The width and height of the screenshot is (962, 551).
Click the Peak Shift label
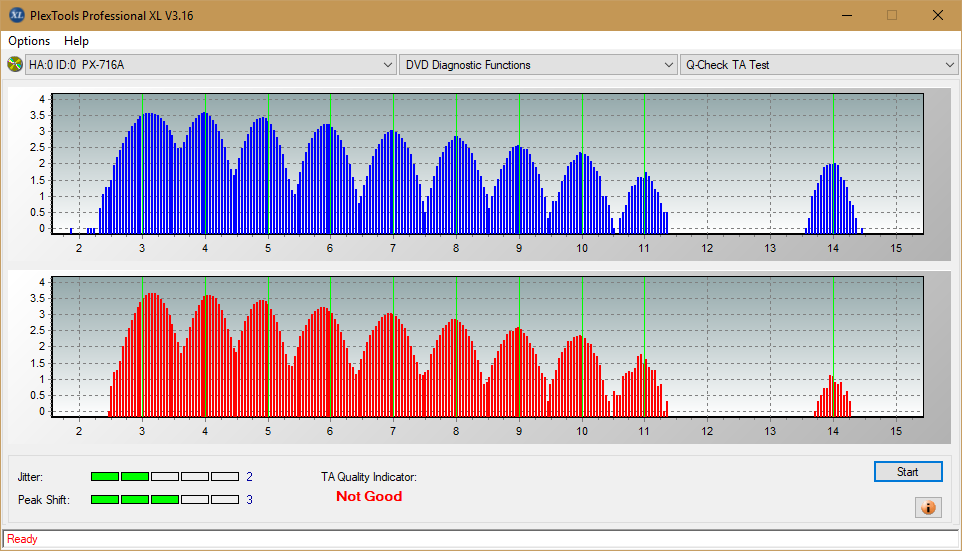pyautogui.click(x=44, y=499)
